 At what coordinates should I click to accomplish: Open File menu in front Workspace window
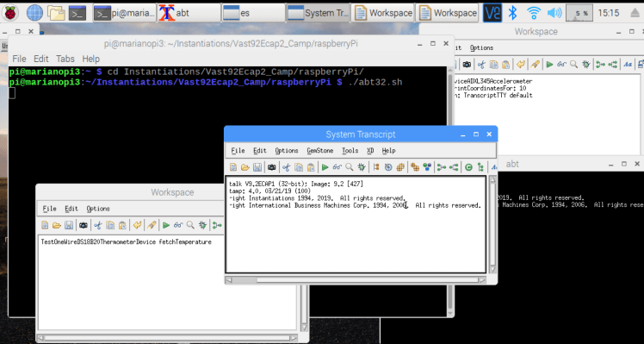click(x=49, y=209)
